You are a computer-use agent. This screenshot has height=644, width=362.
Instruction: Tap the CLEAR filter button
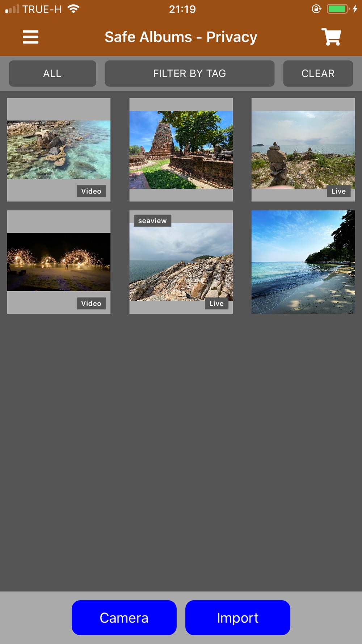click(318, 74)
